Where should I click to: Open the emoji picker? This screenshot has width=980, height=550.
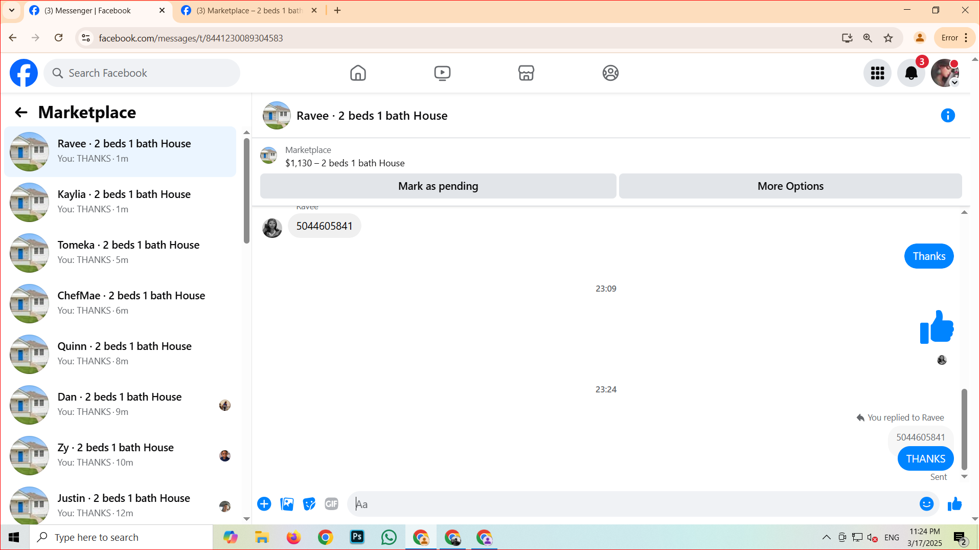pyautogui.click(x=926, y=504)
